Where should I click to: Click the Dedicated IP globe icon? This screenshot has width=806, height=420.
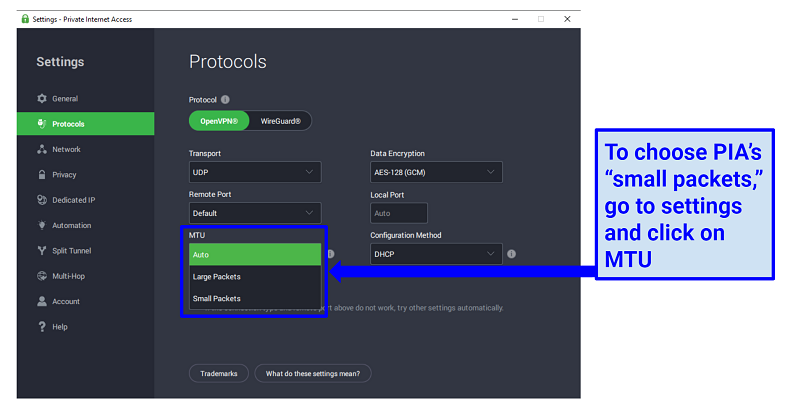[x=42, y=199]
